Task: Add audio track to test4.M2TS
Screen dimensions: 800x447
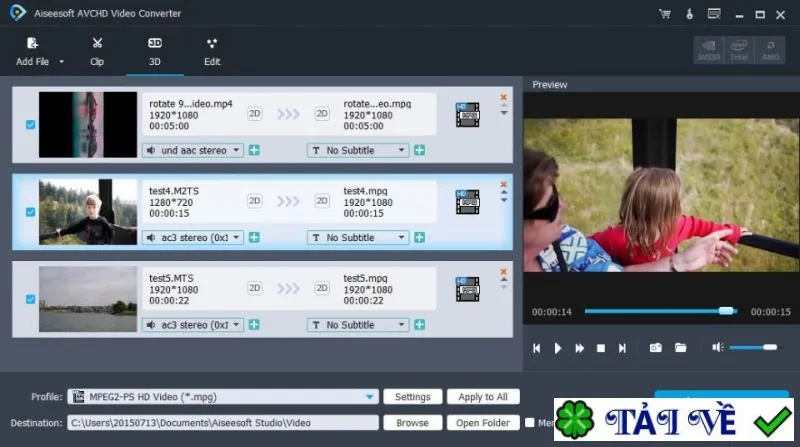Action: click(254, 237)
